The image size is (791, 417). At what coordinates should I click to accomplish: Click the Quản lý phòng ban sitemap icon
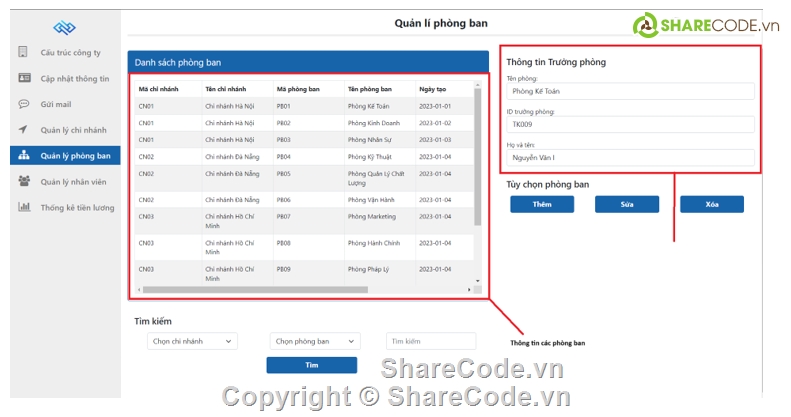(x=24, y=155)
